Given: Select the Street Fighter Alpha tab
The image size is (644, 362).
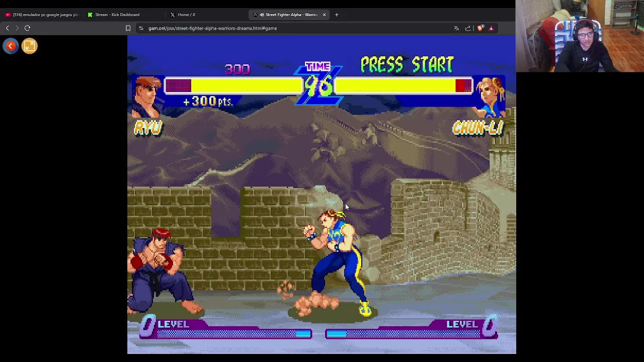Looking at the screenshot, I should [288, 15].
